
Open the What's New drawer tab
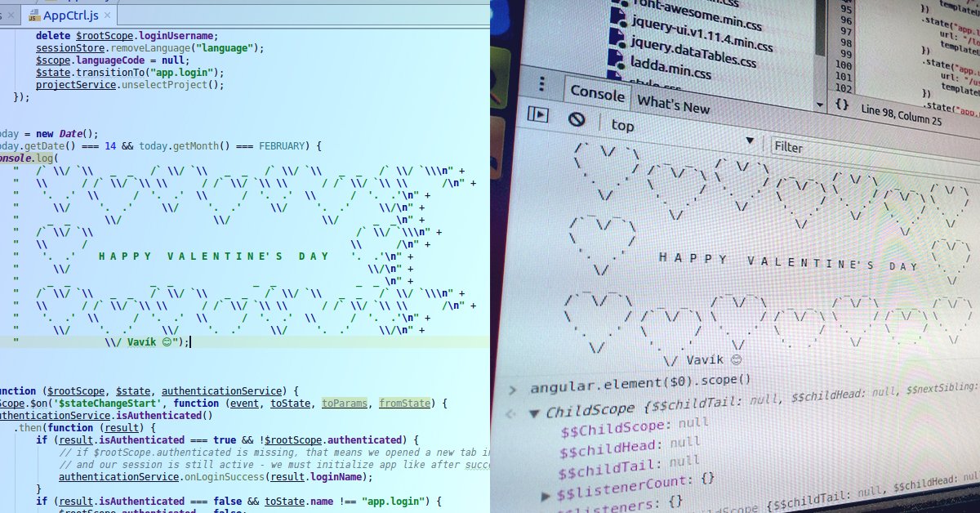tap(673, 105)
